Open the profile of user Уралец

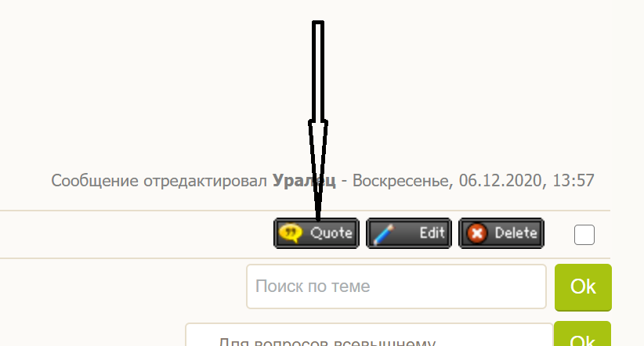tap(304, 181)
